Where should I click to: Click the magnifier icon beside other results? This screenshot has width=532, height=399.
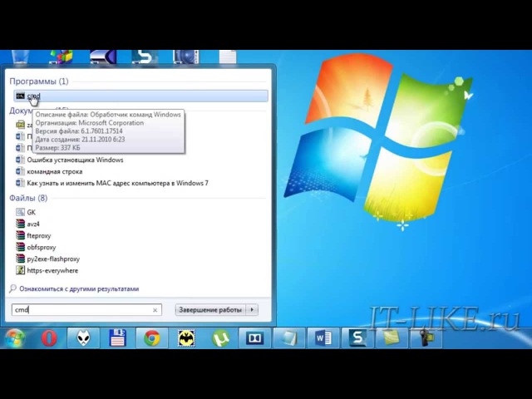13,288
